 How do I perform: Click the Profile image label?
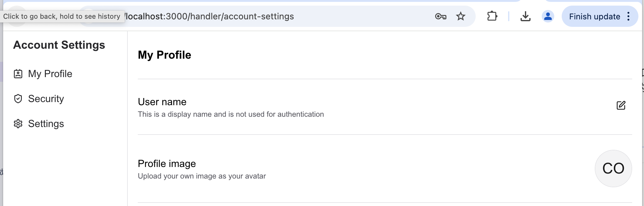(167, 164)
